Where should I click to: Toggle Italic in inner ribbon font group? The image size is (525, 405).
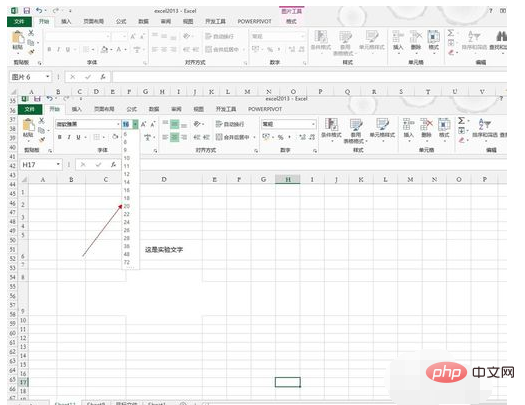[x=69, y=137]
